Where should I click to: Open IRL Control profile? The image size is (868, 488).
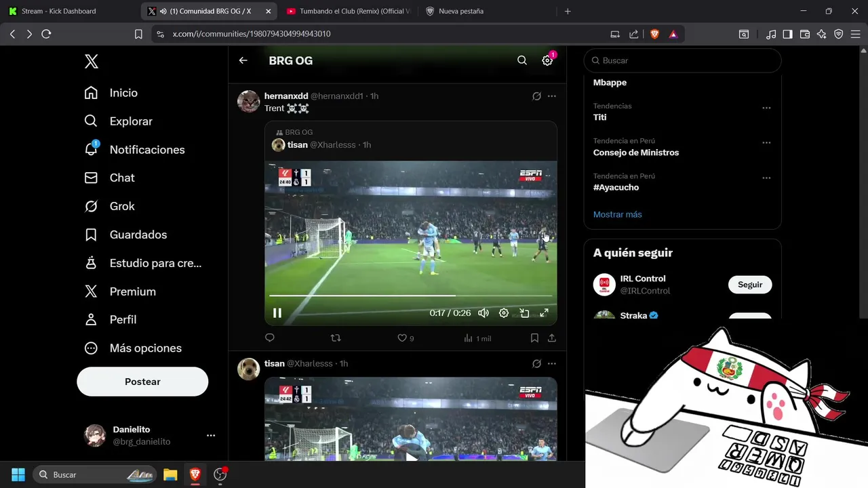[x=643, y=279]
